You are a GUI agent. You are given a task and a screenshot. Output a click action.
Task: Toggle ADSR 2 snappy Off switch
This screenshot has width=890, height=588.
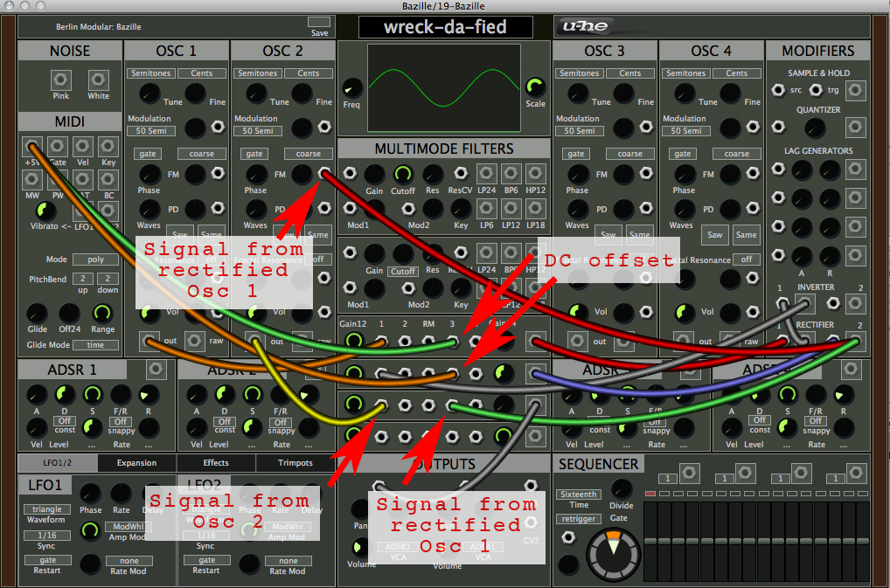click(281, 422)
